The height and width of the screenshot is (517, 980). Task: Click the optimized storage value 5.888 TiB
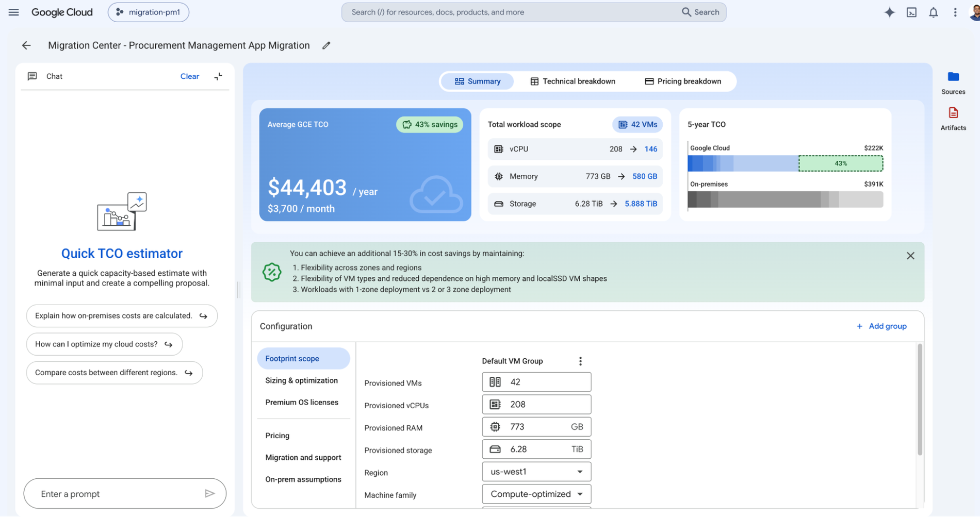pos(641,204)
